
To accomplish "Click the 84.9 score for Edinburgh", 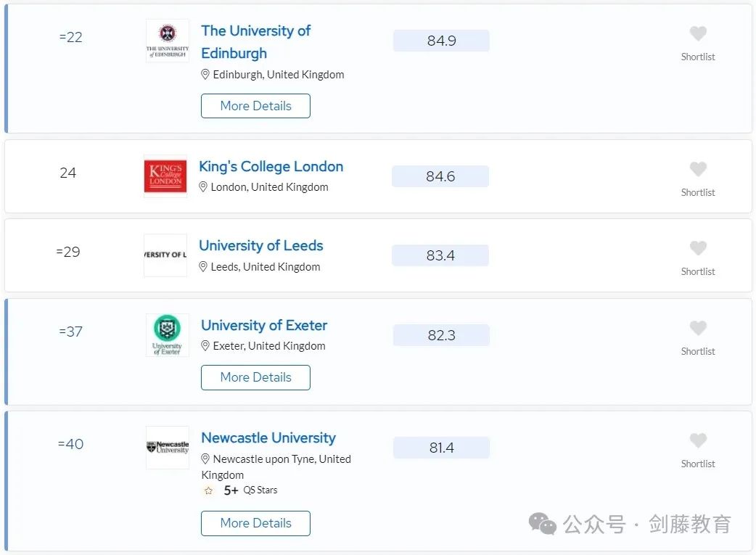I will (441, 41).
